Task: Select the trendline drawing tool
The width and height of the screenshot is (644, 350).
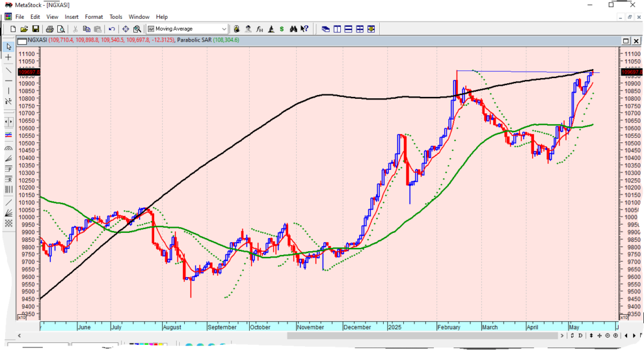Action: [x=8, y=70]
